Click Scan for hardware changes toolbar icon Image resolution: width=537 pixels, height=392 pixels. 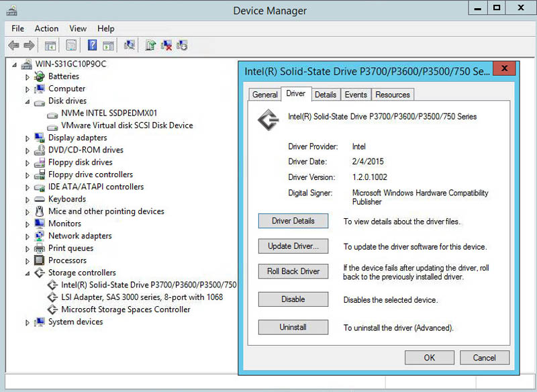coord(130,46)
